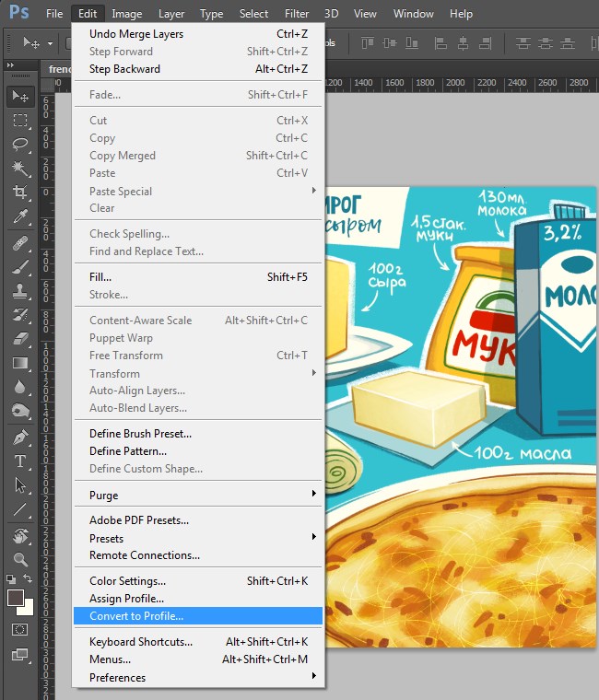Screen dimensions: 599x700
Task: Select the History Brush tool
Action: tap(20, 315)
